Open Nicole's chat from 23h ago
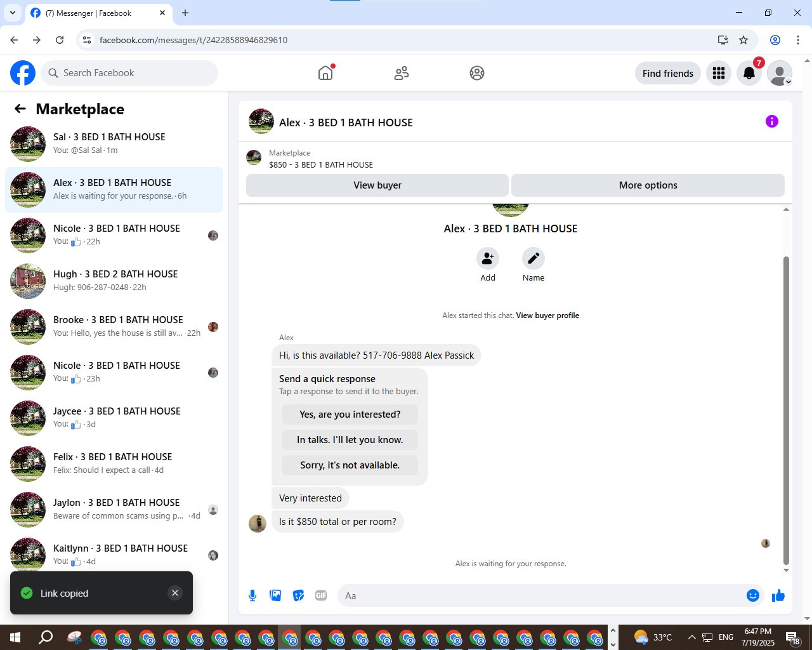Screen dimensions: 812x650 tap(114, 373)
